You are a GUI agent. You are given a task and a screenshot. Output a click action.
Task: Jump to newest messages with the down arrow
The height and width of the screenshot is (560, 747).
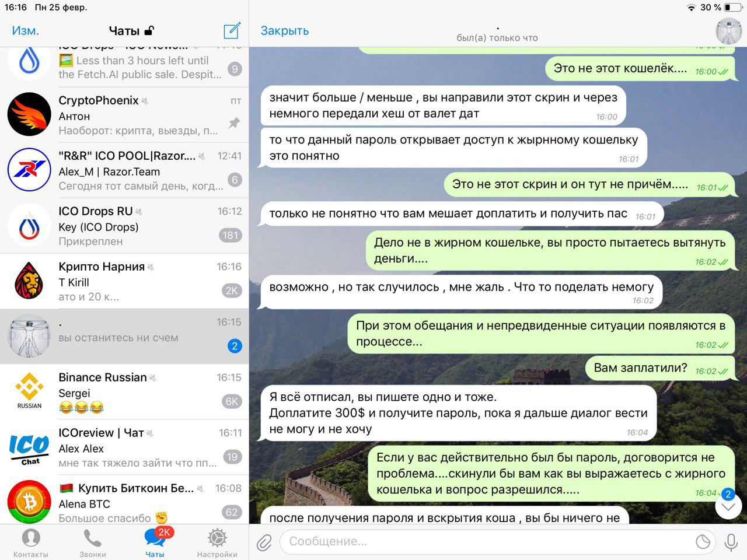pos(728,507)
